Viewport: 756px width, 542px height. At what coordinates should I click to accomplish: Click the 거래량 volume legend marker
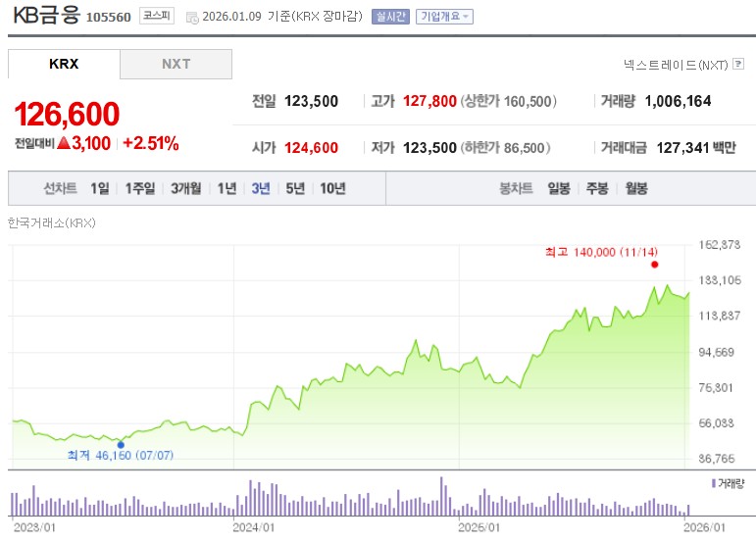(714, 483)
